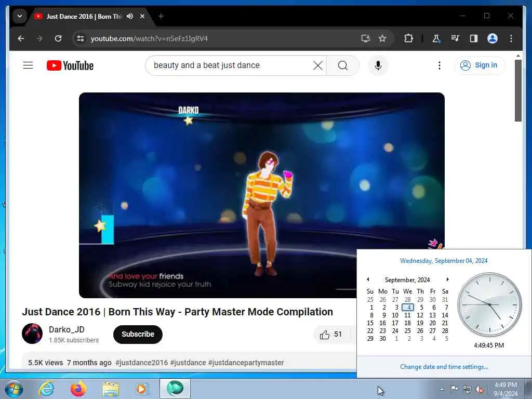
Task: Open the Darko_JD channel avatar
Action: click(x=32, y=334)
